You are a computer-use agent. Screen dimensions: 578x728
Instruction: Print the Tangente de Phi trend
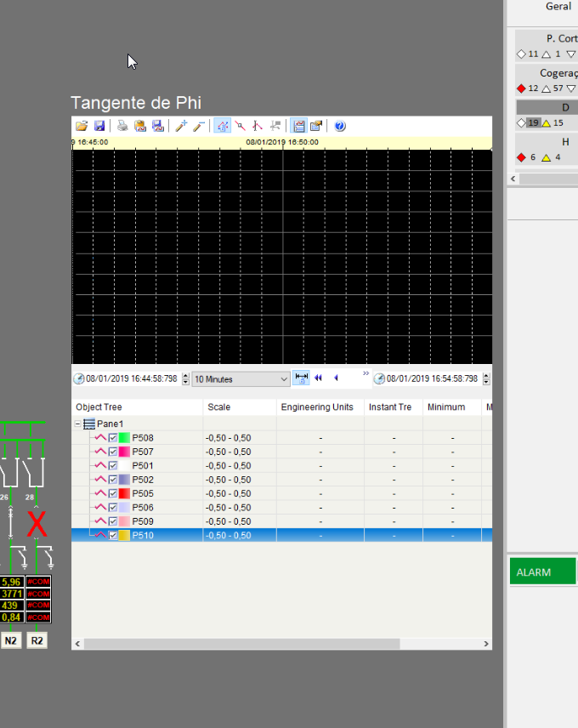click(122, 126)
